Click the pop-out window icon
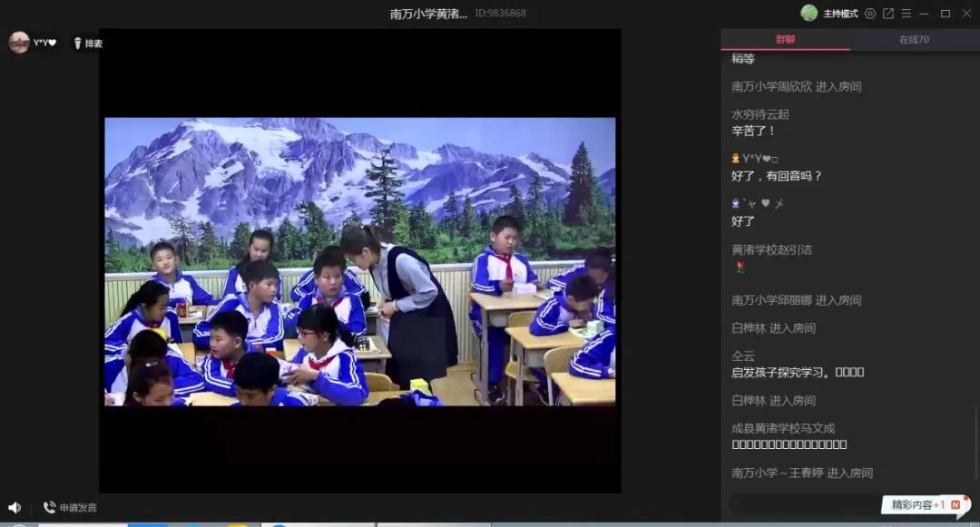980x527 pixels. 888,14
